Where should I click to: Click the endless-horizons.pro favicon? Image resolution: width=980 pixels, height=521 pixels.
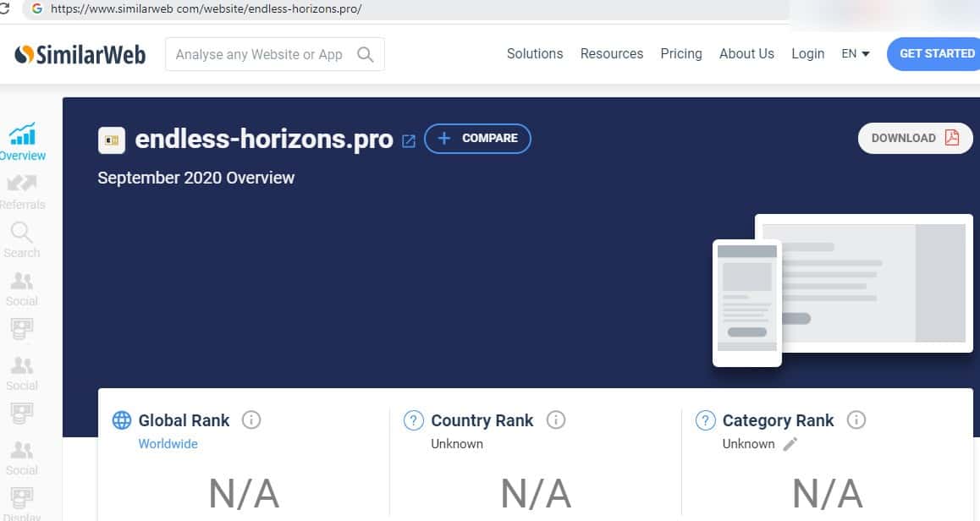coord(111,140)
